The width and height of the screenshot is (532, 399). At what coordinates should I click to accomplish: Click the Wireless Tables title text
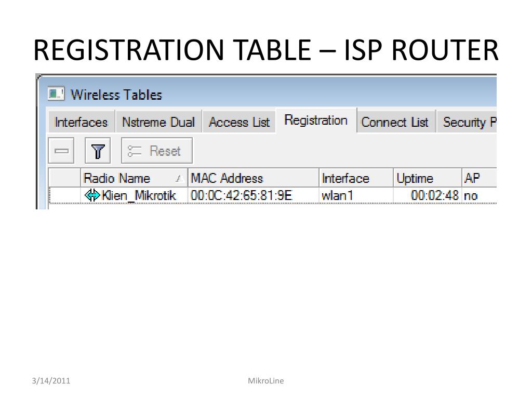pyautogui.click(x=116, y=95)
